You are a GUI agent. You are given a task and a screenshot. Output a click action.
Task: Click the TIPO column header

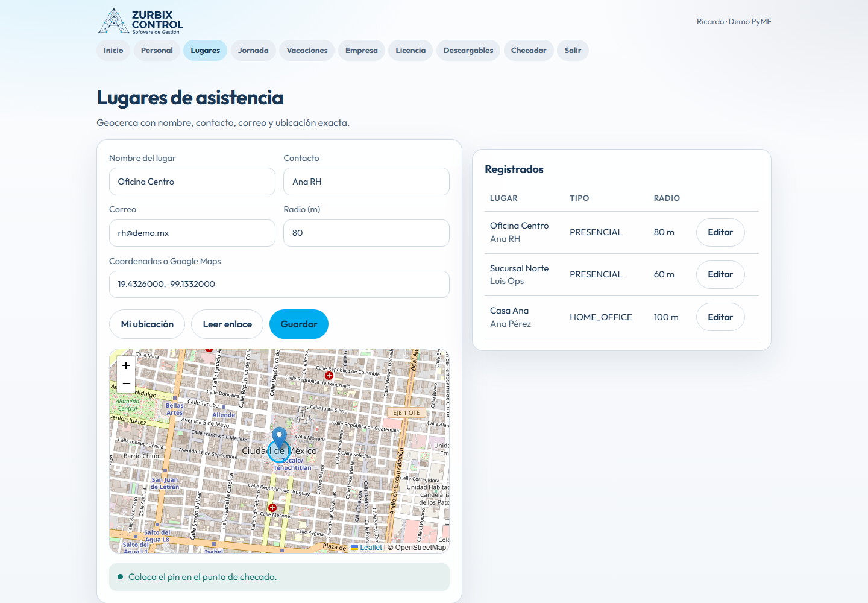579,198
